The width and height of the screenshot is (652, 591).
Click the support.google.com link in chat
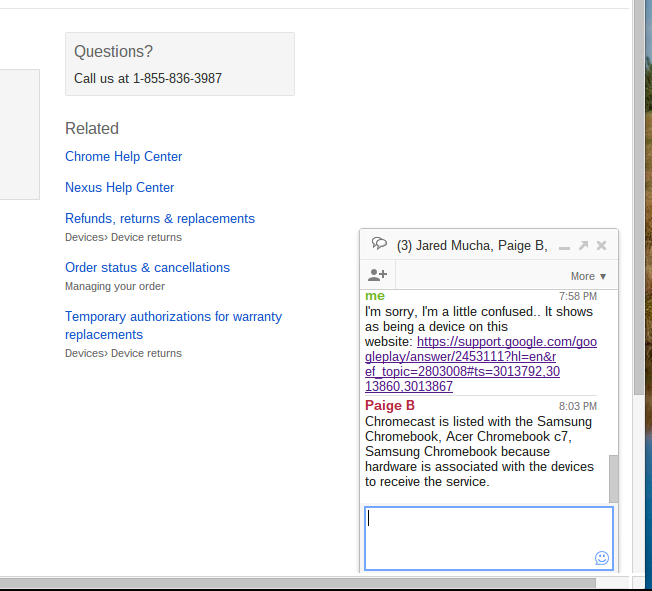click(480, 356)
